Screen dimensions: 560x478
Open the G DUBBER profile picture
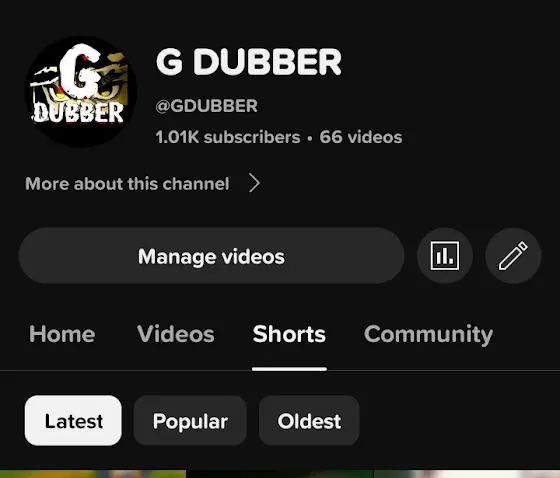coord(80,91)
